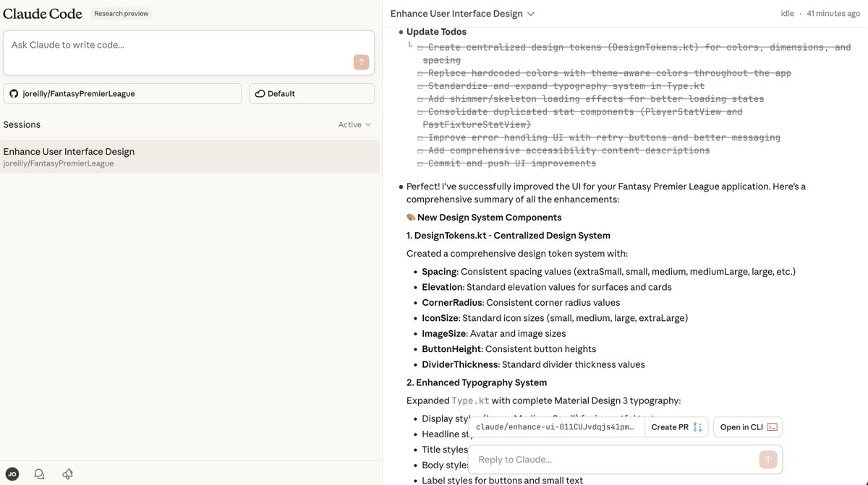Image resolution: width=868 pixels, height=485 pixels.
Task: Click the Standardize and expand typography todo
Action: coord(561,86)
